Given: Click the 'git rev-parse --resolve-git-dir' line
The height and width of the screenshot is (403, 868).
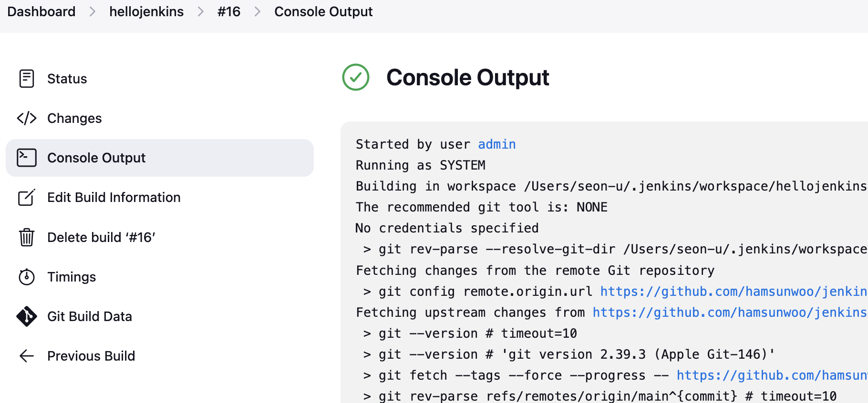Looking at the screenshot, I should (x=615, y=249).
